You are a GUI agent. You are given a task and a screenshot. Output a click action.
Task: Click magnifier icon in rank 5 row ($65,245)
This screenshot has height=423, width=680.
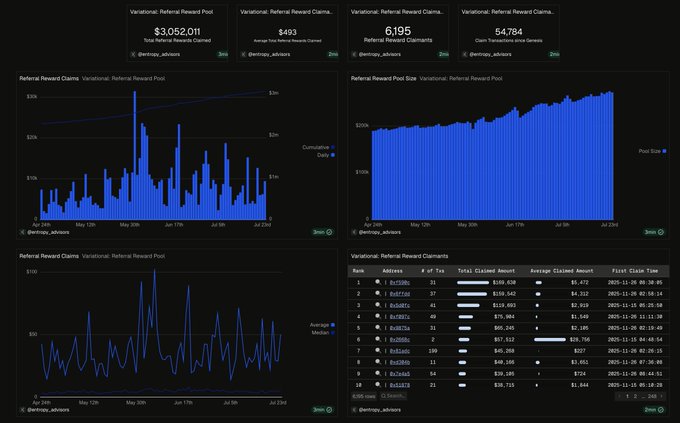coord(378,328)
